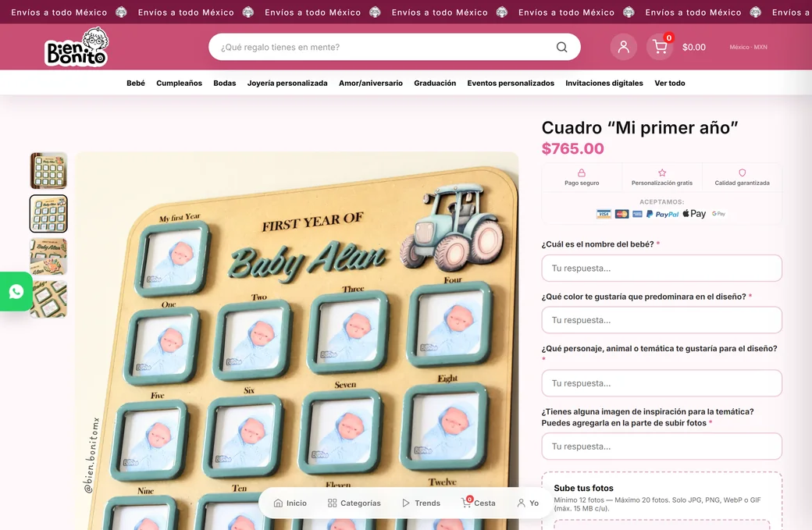Focus the predominant color answer field

pos(662,320)
